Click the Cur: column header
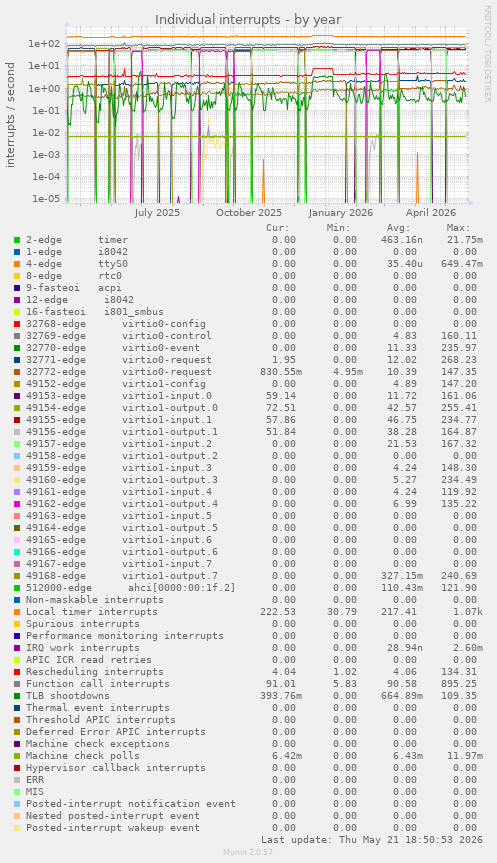Image resolution: width=497 pixels, height=863 pixels. tap(277, 228)
